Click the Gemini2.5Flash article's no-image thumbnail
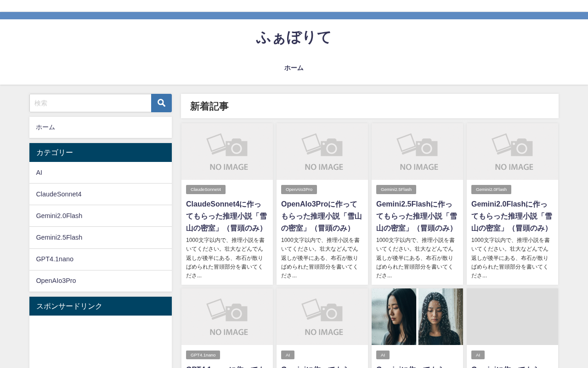The image size is (588, 368). click(417, 151)
